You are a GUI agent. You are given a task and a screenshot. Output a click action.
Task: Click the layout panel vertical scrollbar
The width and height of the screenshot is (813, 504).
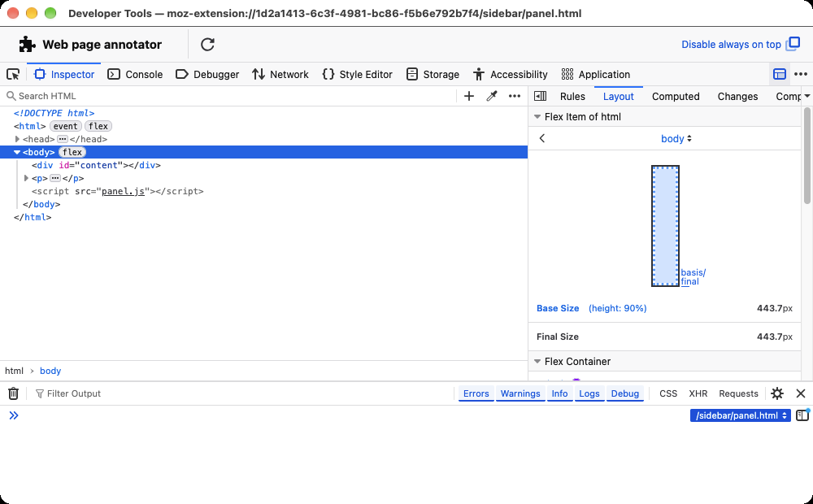806,155
